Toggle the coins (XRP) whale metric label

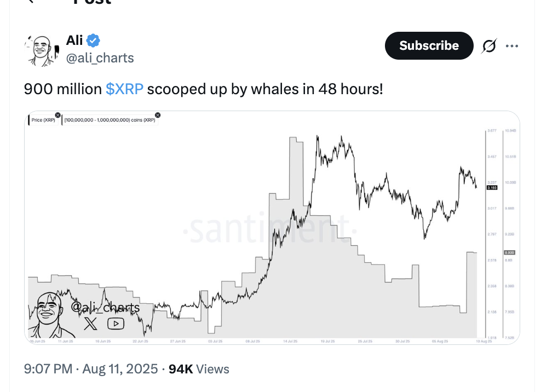click(x=109, y=120)
